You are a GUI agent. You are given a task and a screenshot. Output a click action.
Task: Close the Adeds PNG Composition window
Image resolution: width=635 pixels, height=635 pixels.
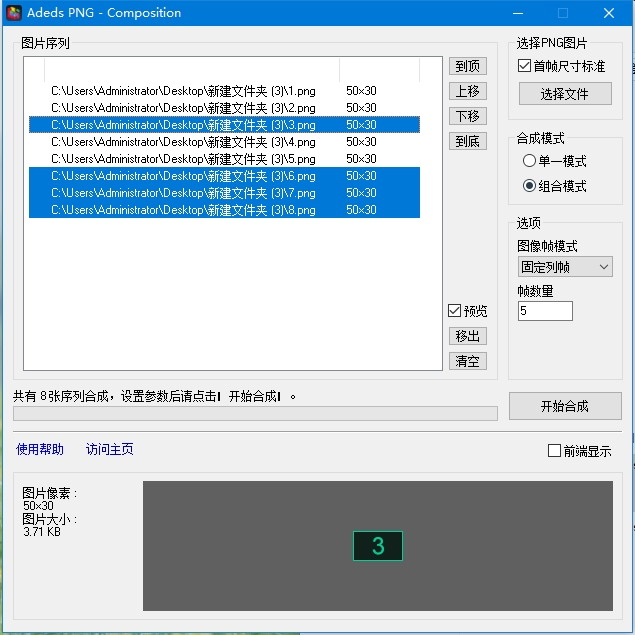click(609, 13)
